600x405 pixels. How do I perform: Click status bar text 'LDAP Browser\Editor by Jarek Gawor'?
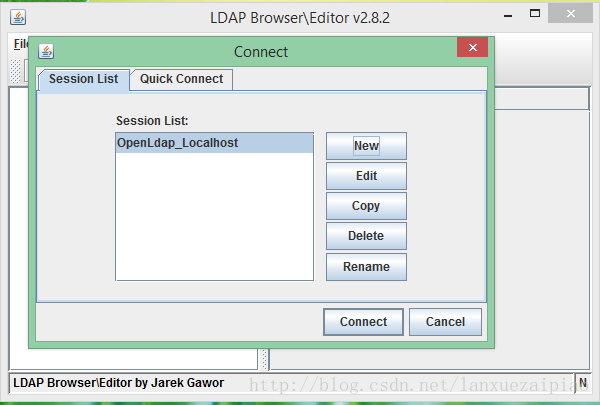point(119,383)
